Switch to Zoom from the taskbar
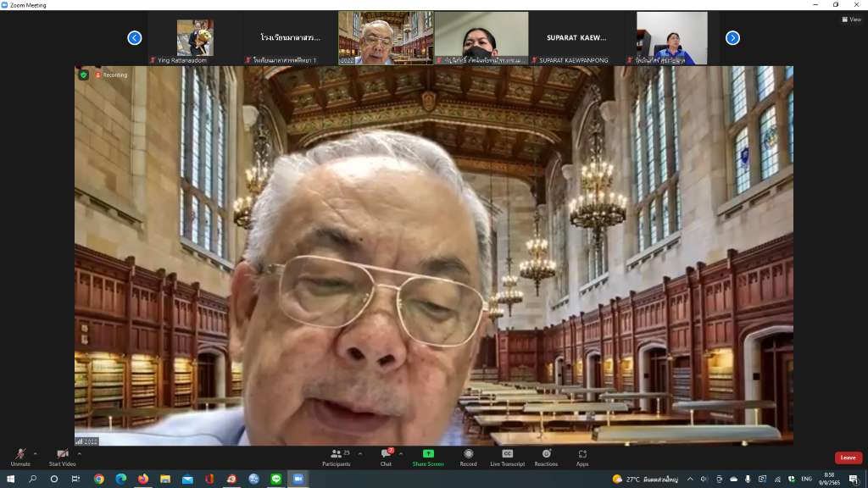The width and height of the screenshot is (868, 488). click(298, 479)
